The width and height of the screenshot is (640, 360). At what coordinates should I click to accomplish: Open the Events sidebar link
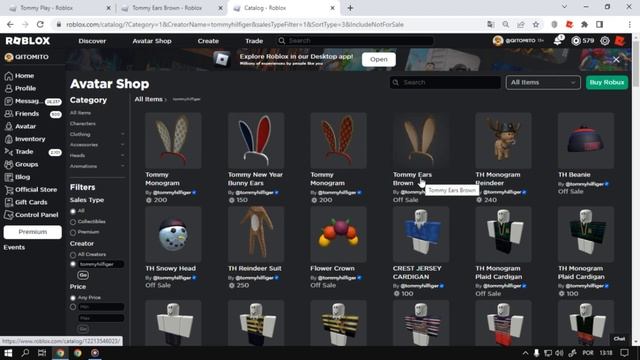[x=14, y=247]
